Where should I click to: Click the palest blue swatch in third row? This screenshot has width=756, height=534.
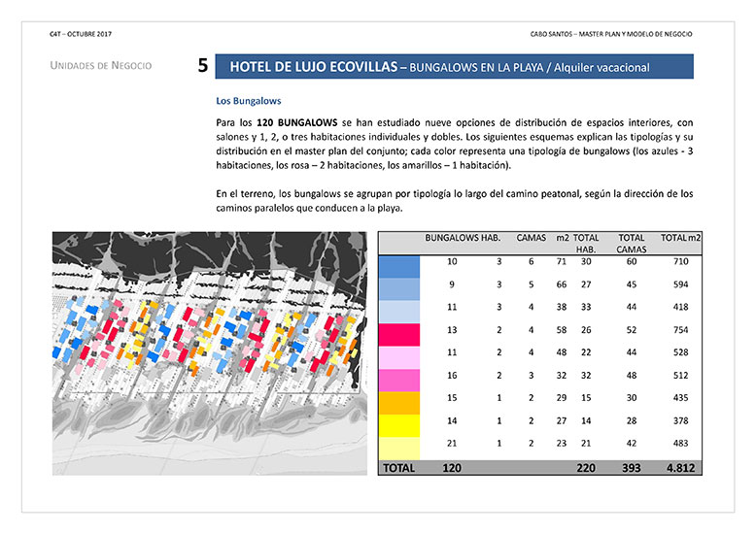click(398, 312)
